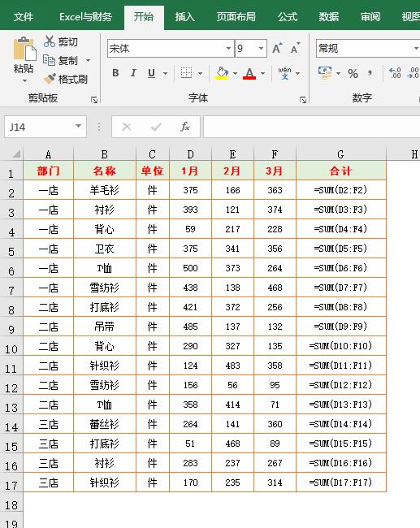
Task: Increase decimal places
Action: tap(395, 73)
